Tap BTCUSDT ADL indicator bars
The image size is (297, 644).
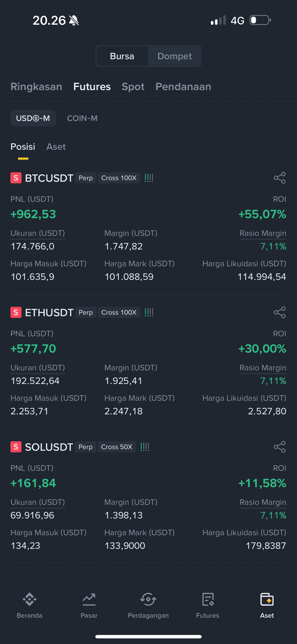point(149,178)
